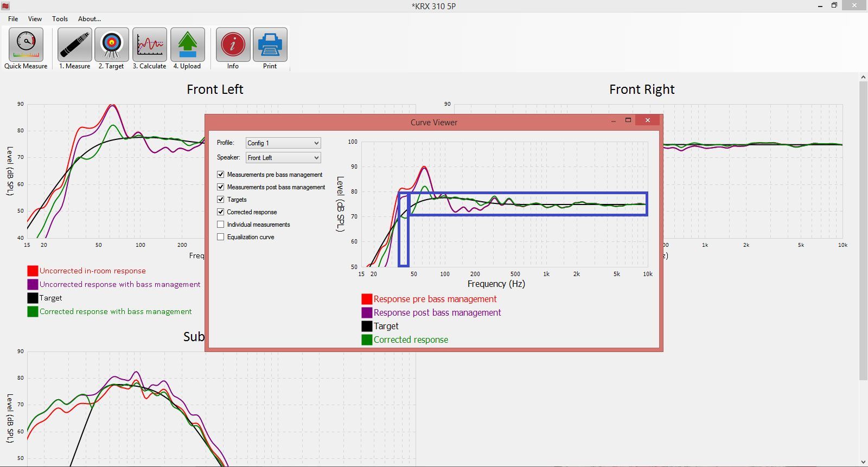
Task: Open the Speaker dropdown showing Front Left
Action: coord(283,158)
